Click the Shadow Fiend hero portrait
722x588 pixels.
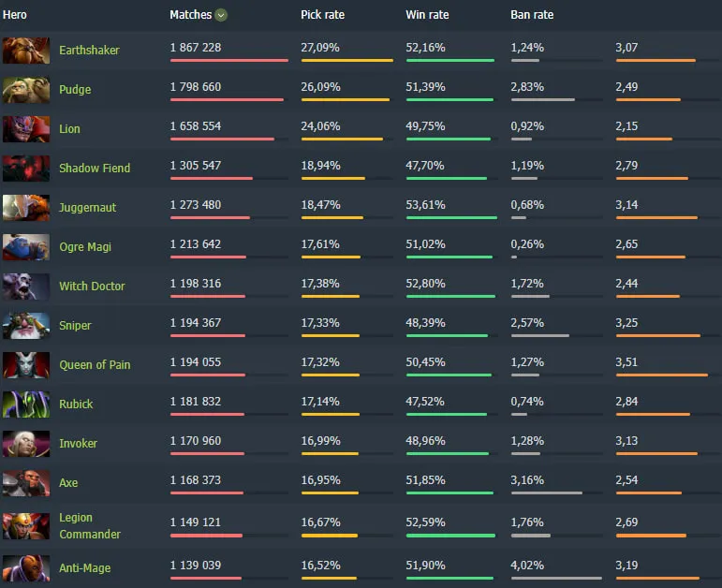[26, 169]
